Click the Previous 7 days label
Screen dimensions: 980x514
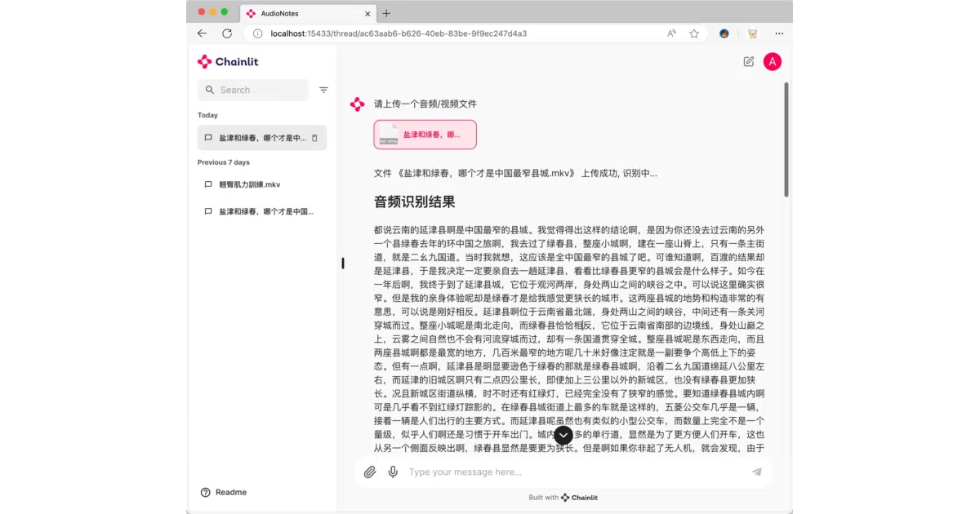[224, 162]
